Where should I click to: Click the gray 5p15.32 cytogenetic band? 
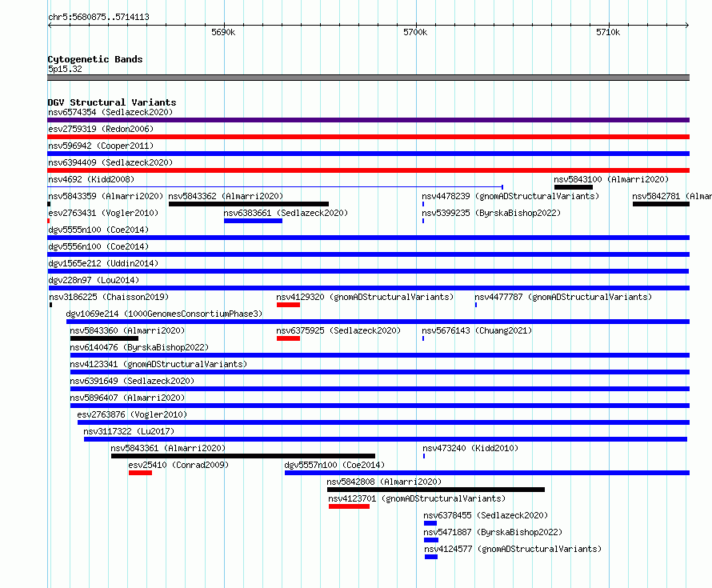368,78
